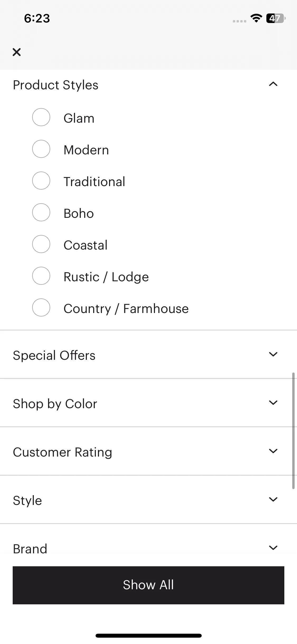Tap the Show All button
Image resolution: width=297 pixels, height=644 pixels.
point(148,585)
